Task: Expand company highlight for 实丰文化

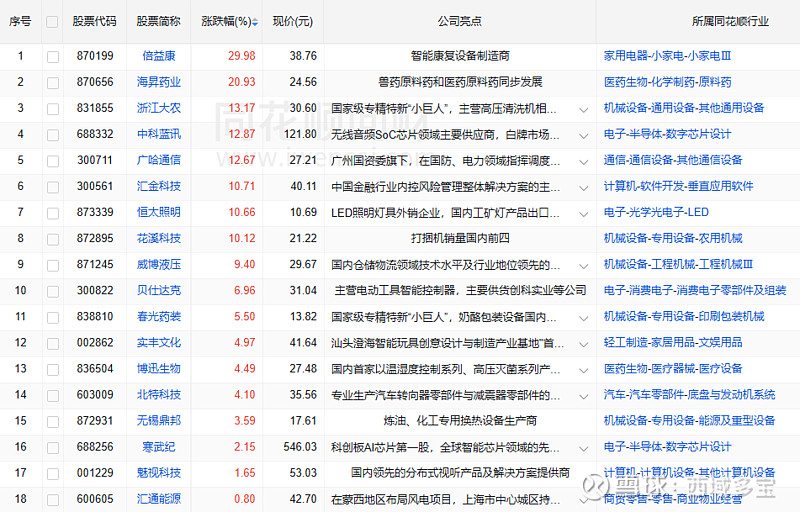Action: tap(584, 344)
